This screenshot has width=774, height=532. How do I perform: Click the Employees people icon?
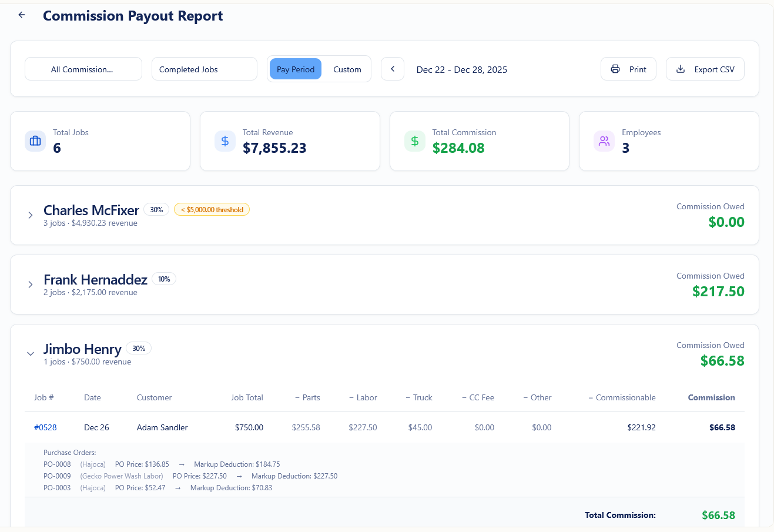click(604, 140)
